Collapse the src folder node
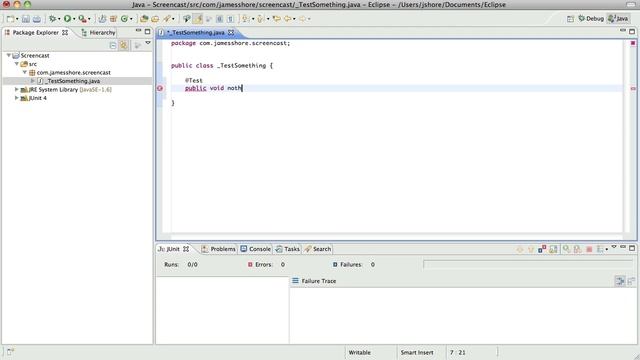This screenshot has width=640, height=360. [17, 64]
